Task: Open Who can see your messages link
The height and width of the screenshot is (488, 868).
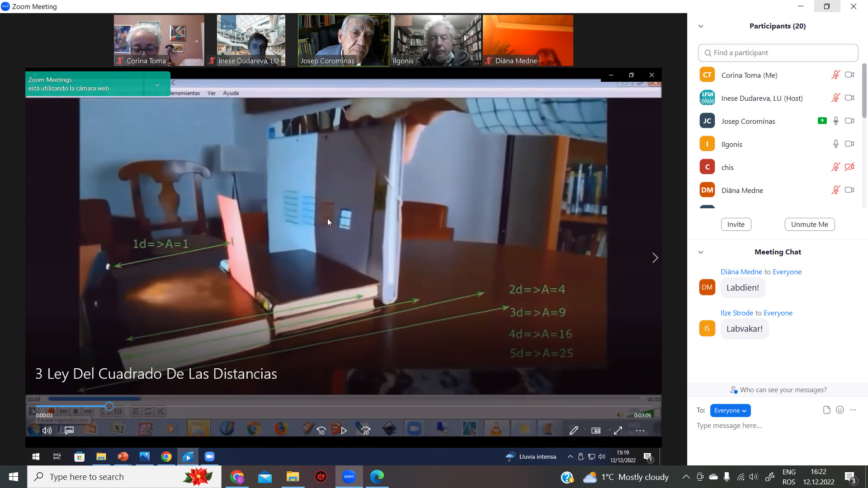Action: (778, 390)
